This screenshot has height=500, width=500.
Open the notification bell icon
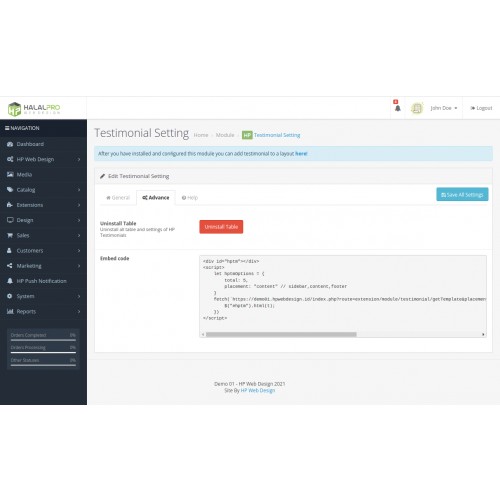coord(398,108)
